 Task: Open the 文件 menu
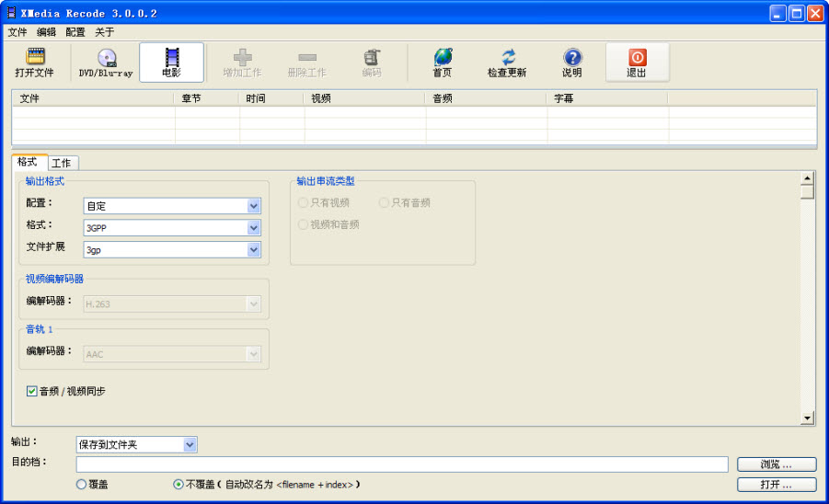coord(17,32)
